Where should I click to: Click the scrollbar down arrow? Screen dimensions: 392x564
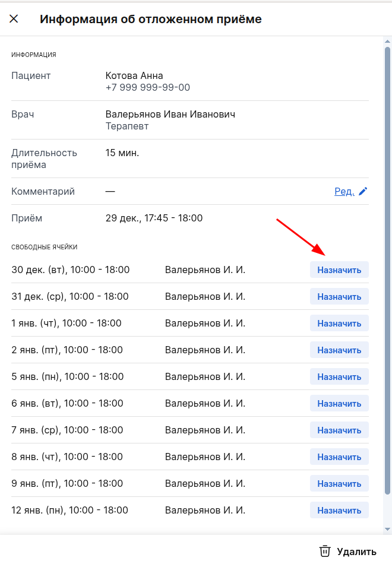pos(388,528)
